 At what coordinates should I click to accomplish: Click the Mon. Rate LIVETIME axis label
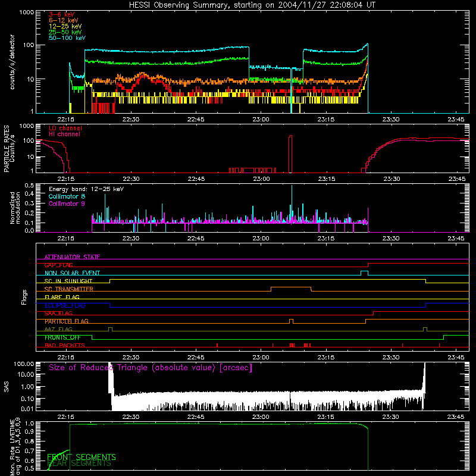pyautogui.click(x=15, y=446)
